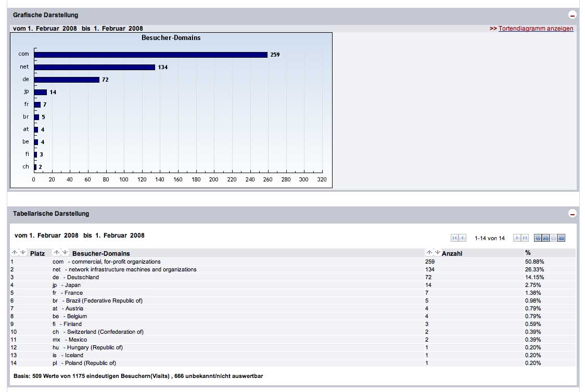585x392 pixels.
Task: Sort Platz column ascending
Action: (x=15, y=253)
